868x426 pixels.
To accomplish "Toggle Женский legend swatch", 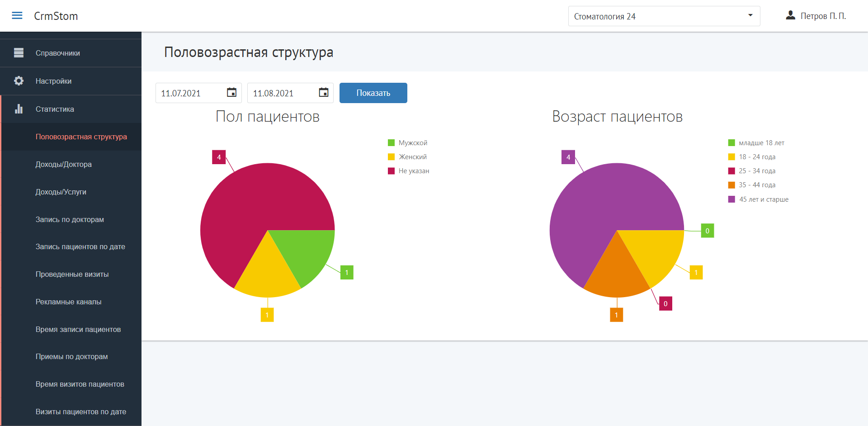I will pyautogui.click(x=392, y=157).
